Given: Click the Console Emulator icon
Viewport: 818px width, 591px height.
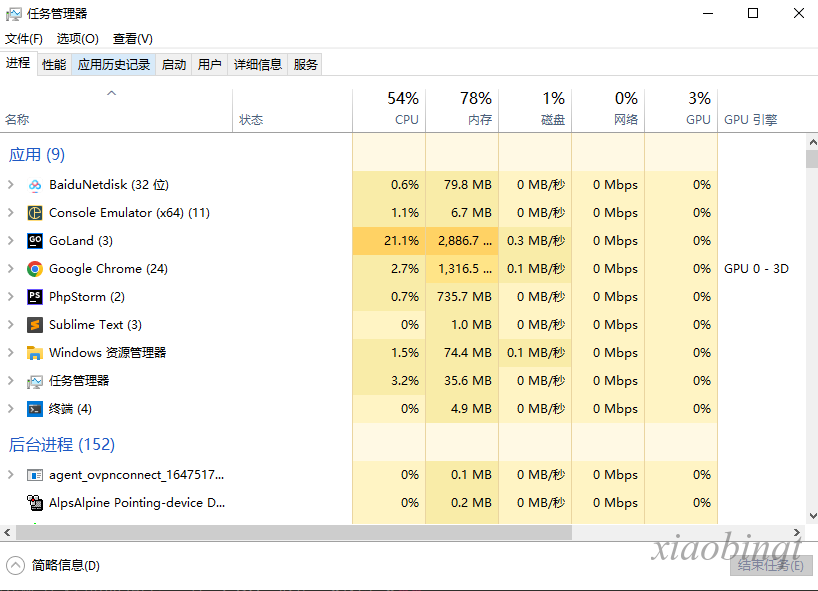Looking at the screenshot, I should point(35,213).
